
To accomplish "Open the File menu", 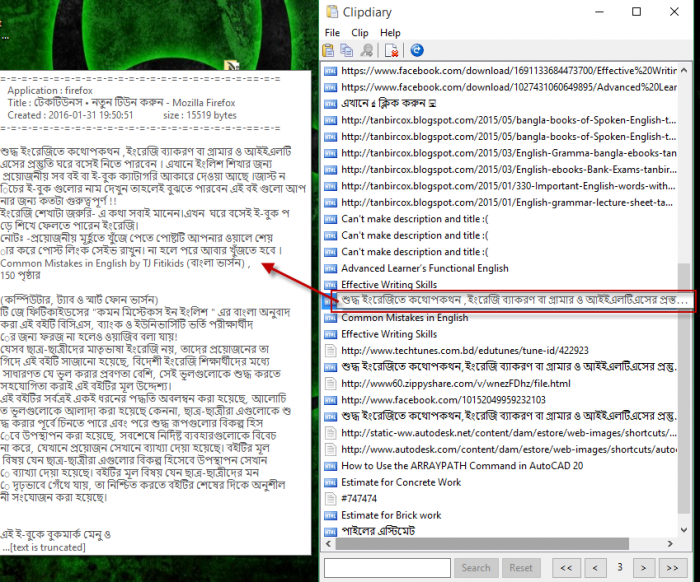I will [332, 33].
